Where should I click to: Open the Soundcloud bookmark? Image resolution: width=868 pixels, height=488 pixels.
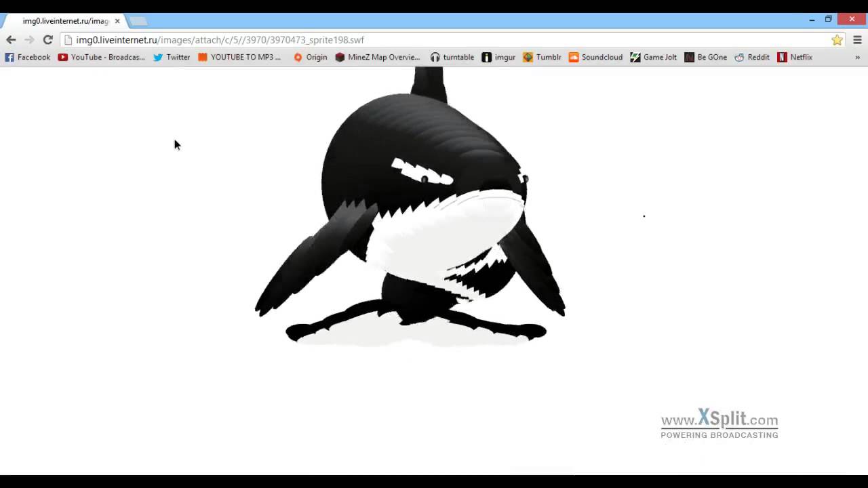(x=595, y=58)
